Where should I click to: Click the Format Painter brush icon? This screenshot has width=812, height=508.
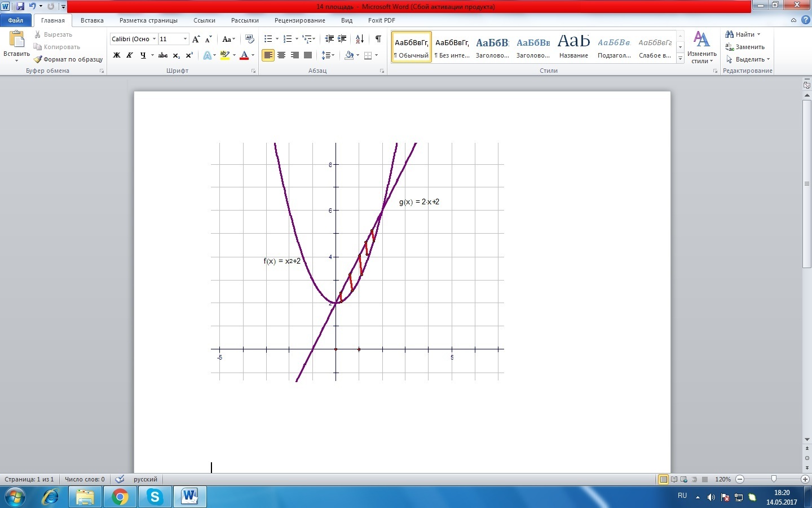(38, 59)
